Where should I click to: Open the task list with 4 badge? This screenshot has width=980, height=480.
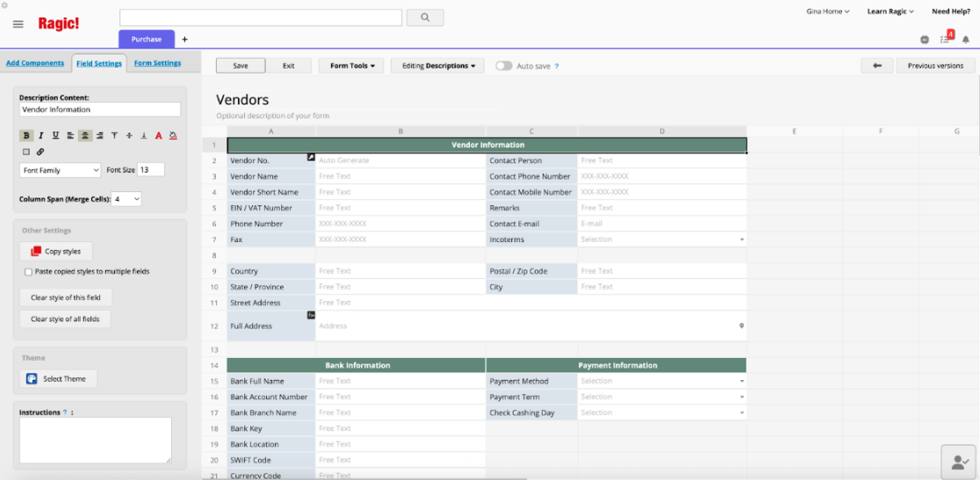tap(946, 39)
